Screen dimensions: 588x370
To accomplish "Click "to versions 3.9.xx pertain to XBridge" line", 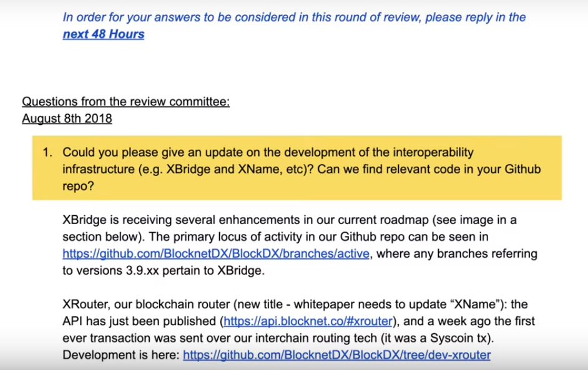I will click(164, 271).
